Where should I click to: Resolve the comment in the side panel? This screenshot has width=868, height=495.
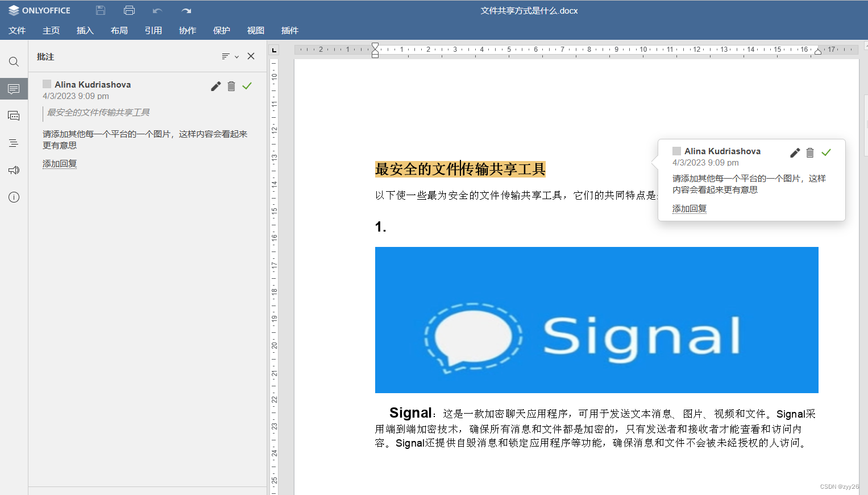[247, 86]
